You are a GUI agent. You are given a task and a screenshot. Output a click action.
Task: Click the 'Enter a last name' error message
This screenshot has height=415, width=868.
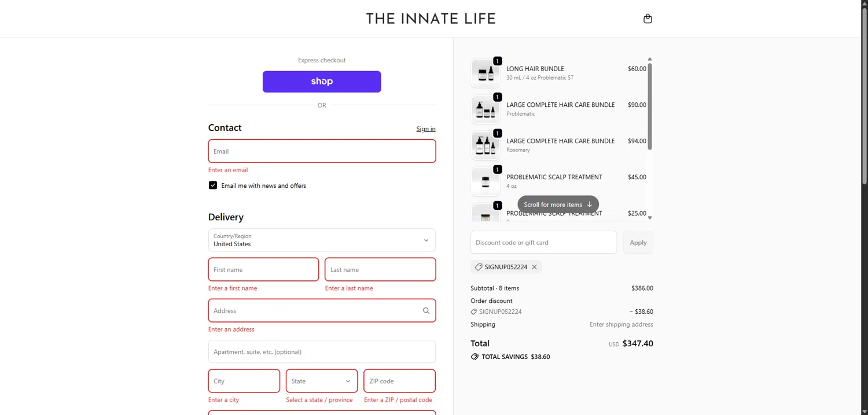(349, 288)
